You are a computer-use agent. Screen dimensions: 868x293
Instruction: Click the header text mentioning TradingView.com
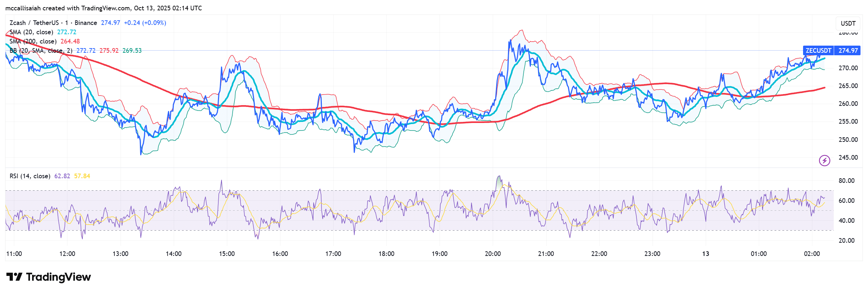click(x=103, y=8)
